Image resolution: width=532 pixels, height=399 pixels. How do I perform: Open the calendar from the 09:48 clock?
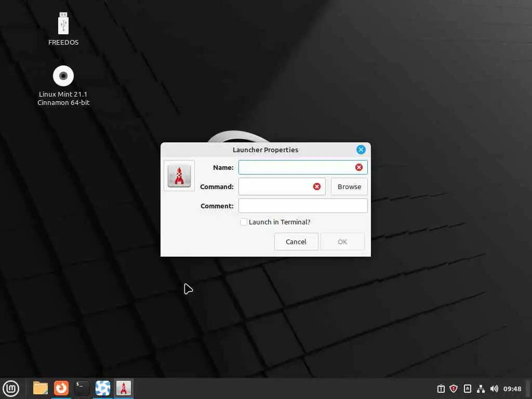point(512,389)
